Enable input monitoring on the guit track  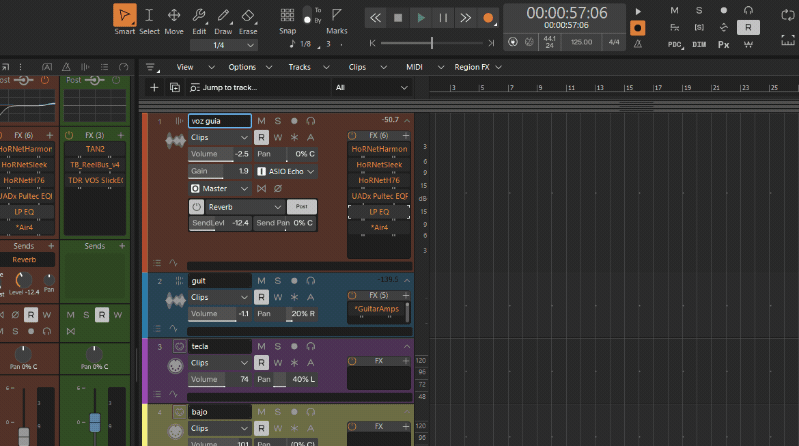(x=311, y=281)
